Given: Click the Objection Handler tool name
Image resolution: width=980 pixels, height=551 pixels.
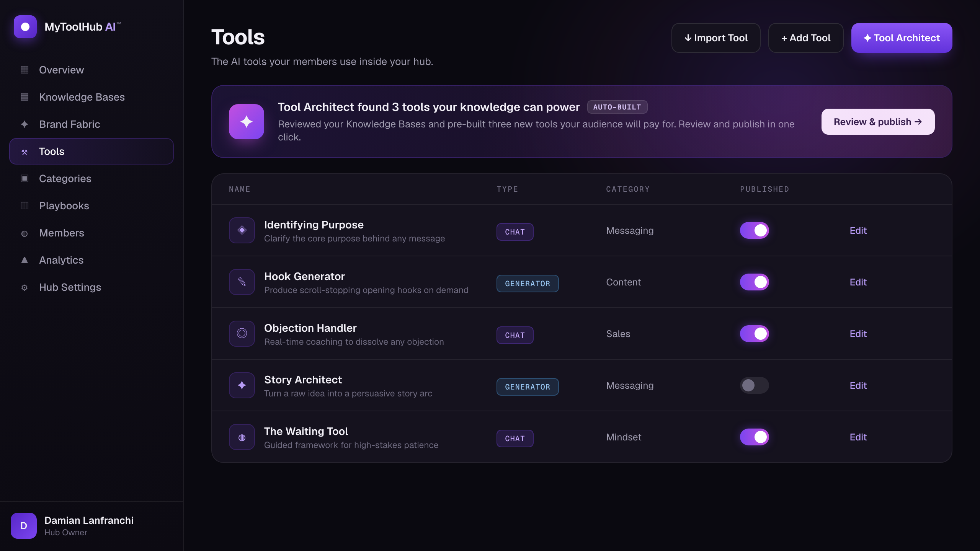Looking at the screenshot, I should 310,328.
